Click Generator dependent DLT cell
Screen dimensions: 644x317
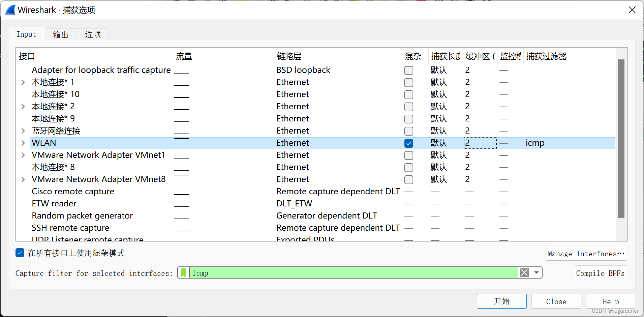coord(327,216)
